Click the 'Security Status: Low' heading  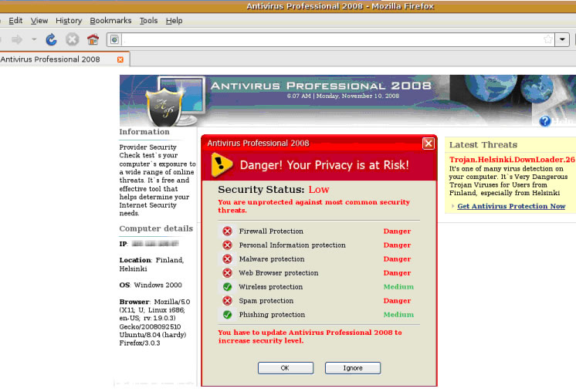click(x=273, y=189)
